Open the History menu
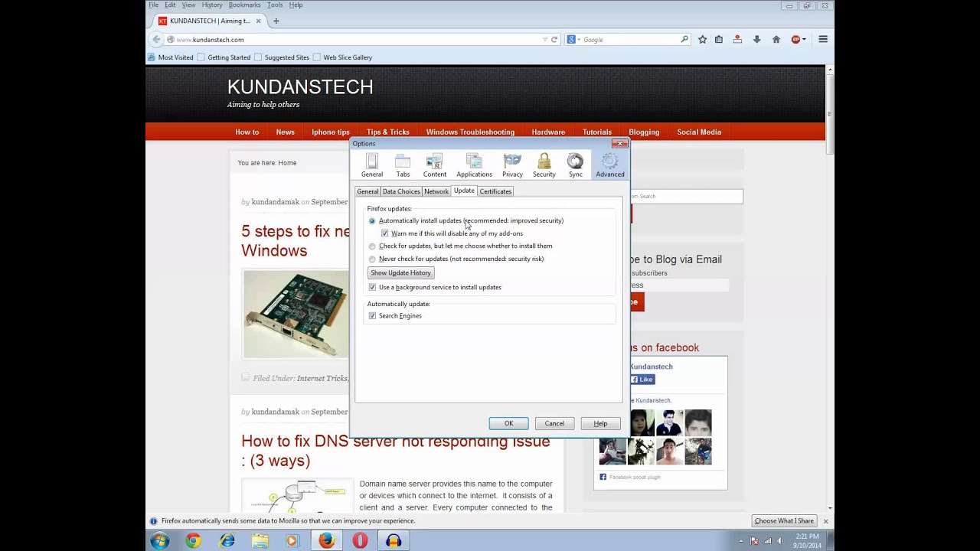The height and width of the screenshot is (551, 980). 212,5
